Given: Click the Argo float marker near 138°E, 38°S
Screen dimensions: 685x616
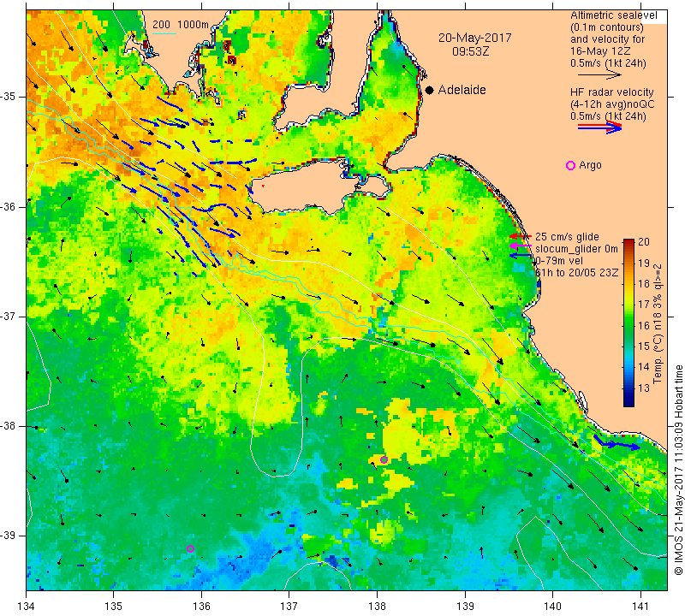Looking at the screenshot, I should click(x=384, y=459).
